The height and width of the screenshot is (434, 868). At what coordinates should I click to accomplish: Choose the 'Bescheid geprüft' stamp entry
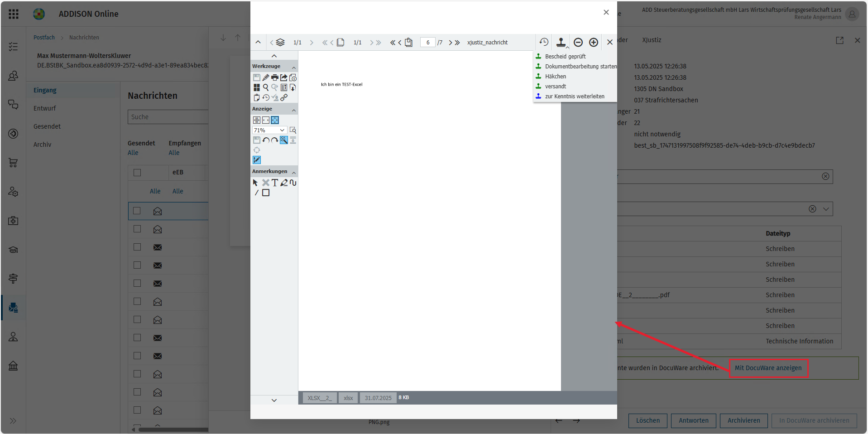tap(565, 57)
